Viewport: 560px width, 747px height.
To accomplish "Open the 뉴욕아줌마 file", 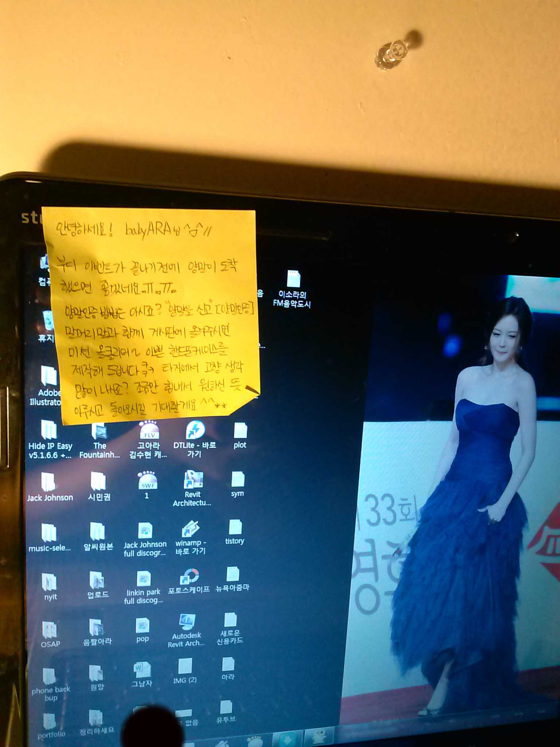I will point(233,579).
